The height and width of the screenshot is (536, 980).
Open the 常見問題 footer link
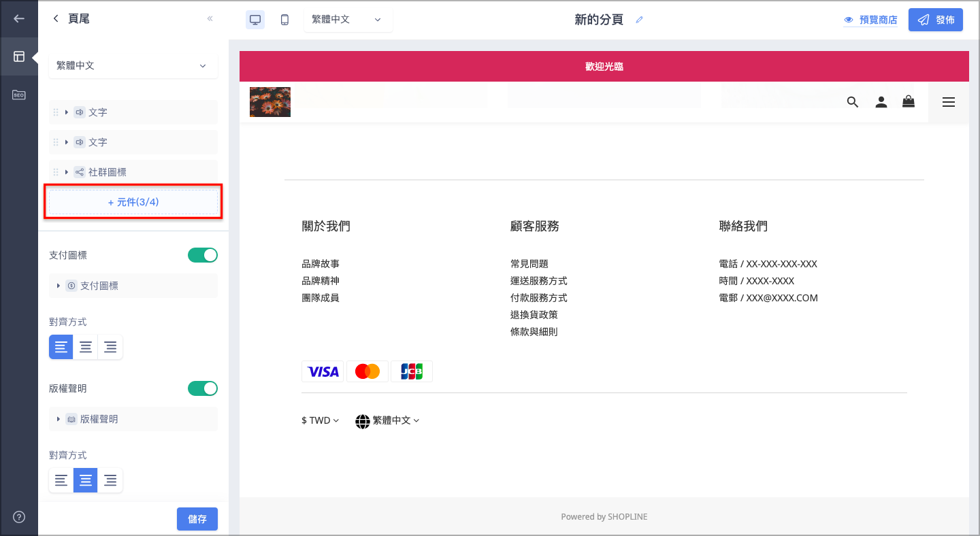tap(529, 264)
